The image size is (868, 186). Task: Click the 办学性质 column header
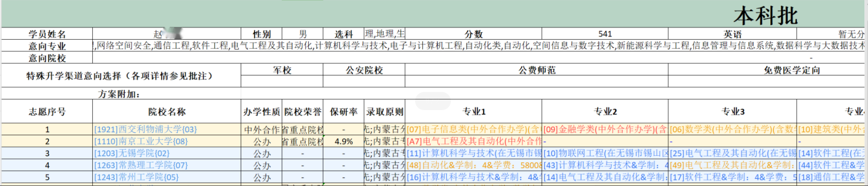(x=261, y=112)
